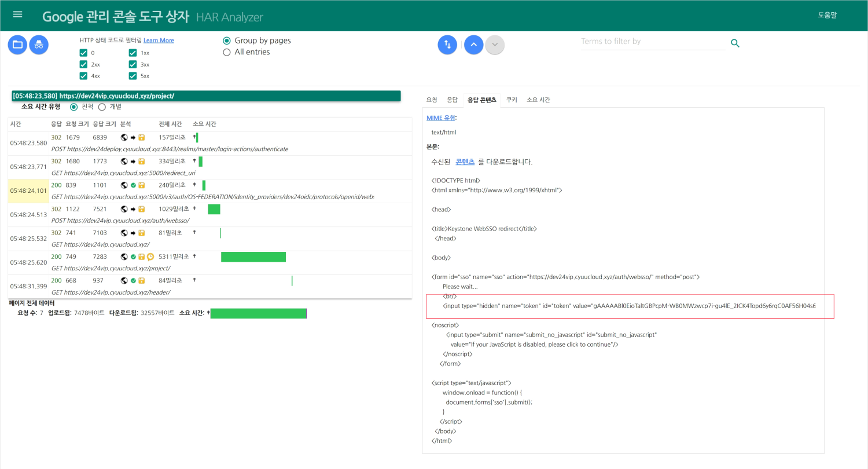The height and width of the screenshot is (469, 868).
Task: Toggle the 4xx status filter checkbox
Action: pos(84,76)
